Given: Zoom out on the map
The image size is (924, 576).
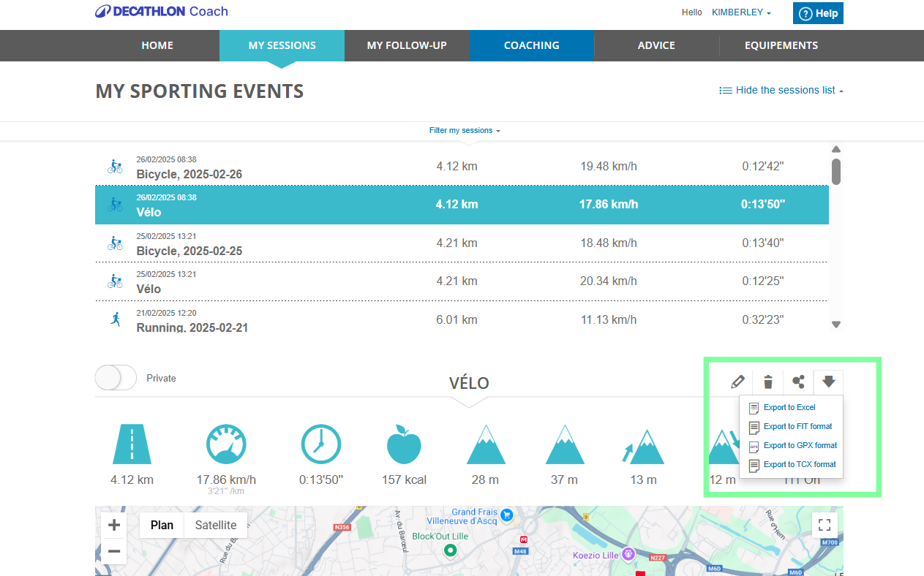Looking at the screenshot, I should click(x=114, y=550).
